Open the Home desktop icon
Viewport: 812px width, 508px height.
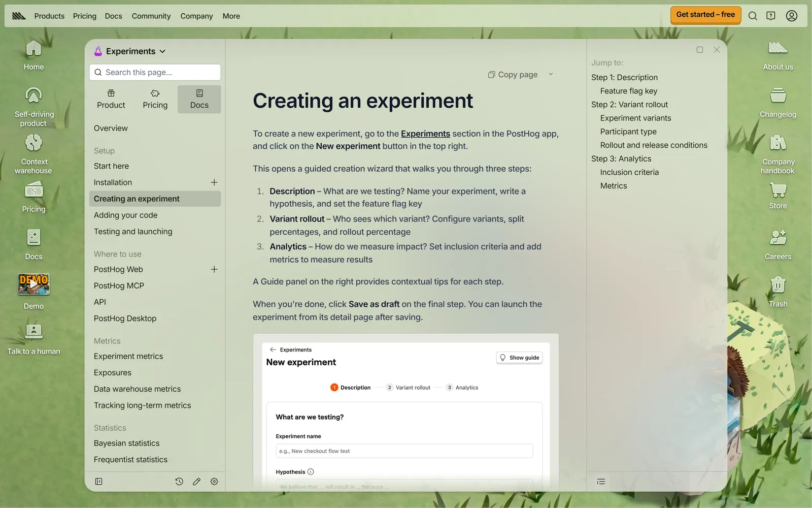[x=33, y=55]
